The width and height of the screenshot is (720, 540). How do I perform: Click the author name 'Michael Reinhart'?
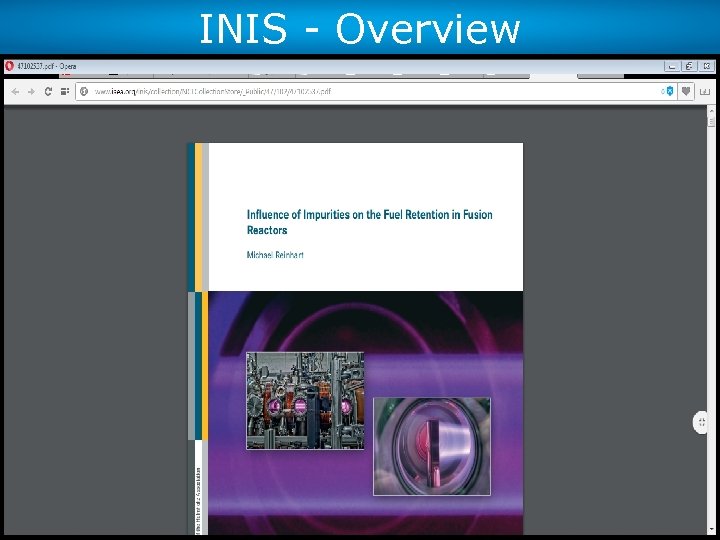coord(275,255)
